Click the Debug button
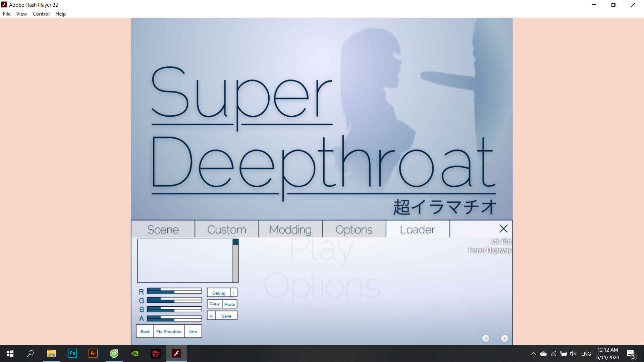This screenshot has height=362, width=644. (219, 293)
